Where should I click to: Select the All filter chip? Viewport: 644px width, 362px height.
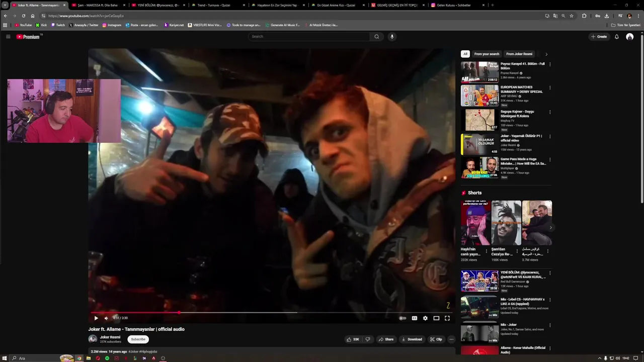tap(465, 54)
